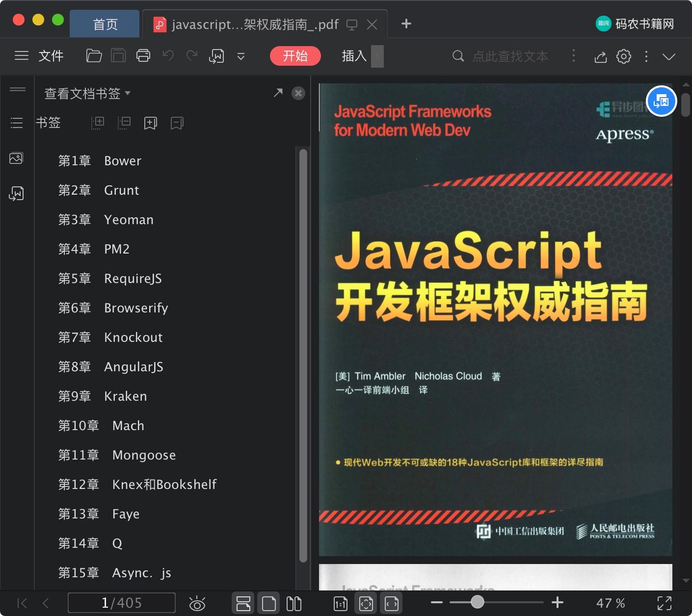Screen dimensions: 692x616
Task: Fit page to window icon
Action: point(366,603)
